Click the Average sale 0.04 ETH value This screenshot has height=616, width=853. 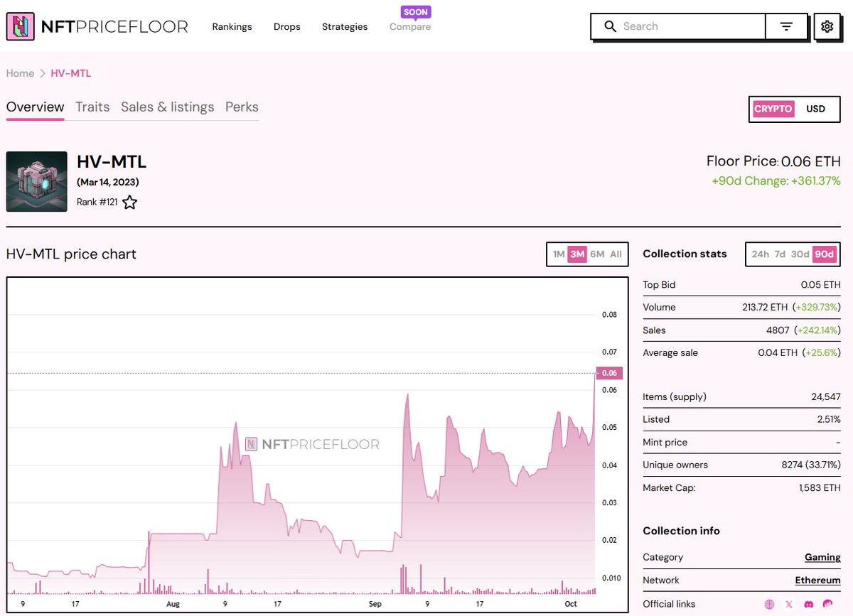[x=778, y=353]
